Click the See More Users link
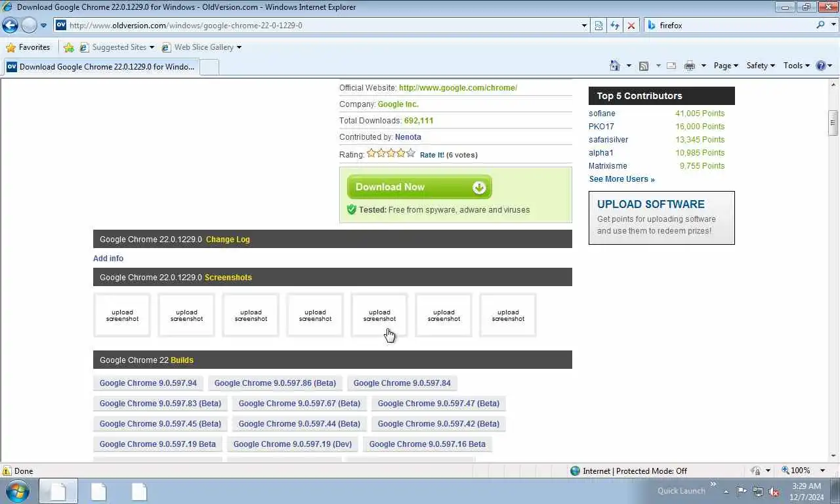The image size is (840, 504). [x=622, y=179]
